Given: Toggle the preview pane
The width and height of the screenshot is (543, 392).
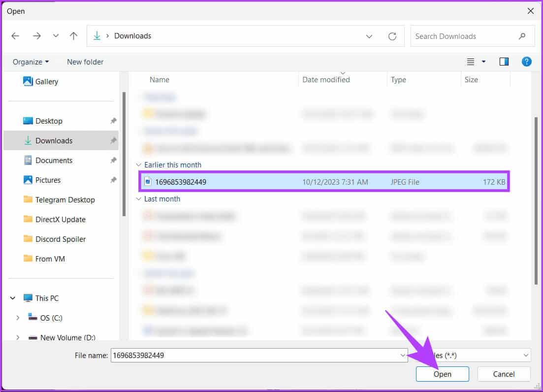Looking at the screenshot, I should tap(504, 62).
